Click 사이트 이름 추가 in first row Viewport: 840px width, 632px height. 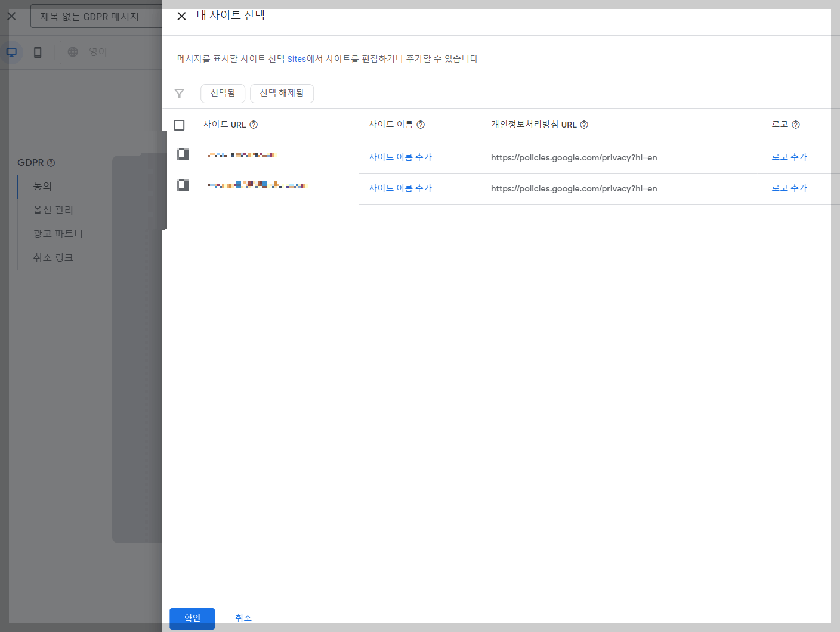coord(400,157)
